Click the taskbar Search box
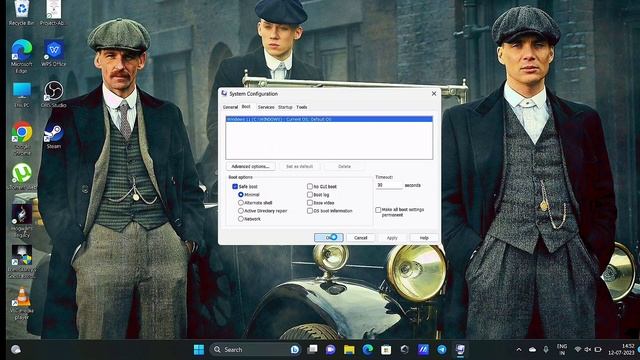Screen dimensions: 640x360 point(255,349)
